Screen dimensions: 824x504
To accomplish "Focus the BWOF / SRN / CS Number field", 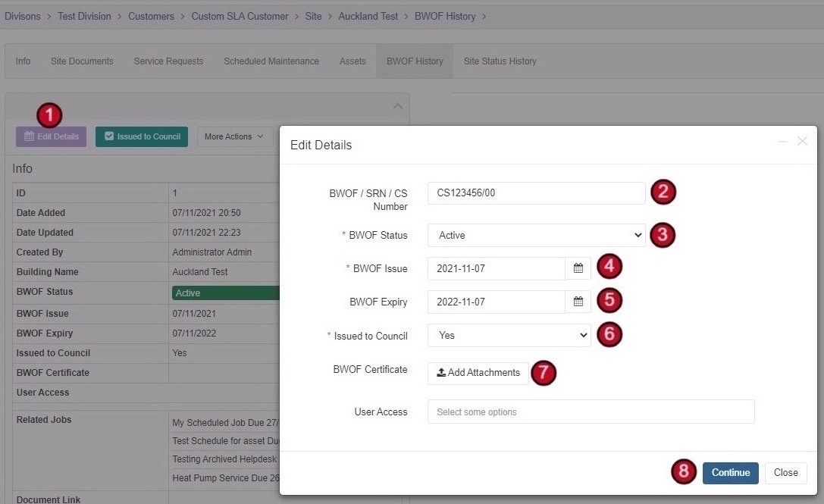I will (x=536, y=193).
